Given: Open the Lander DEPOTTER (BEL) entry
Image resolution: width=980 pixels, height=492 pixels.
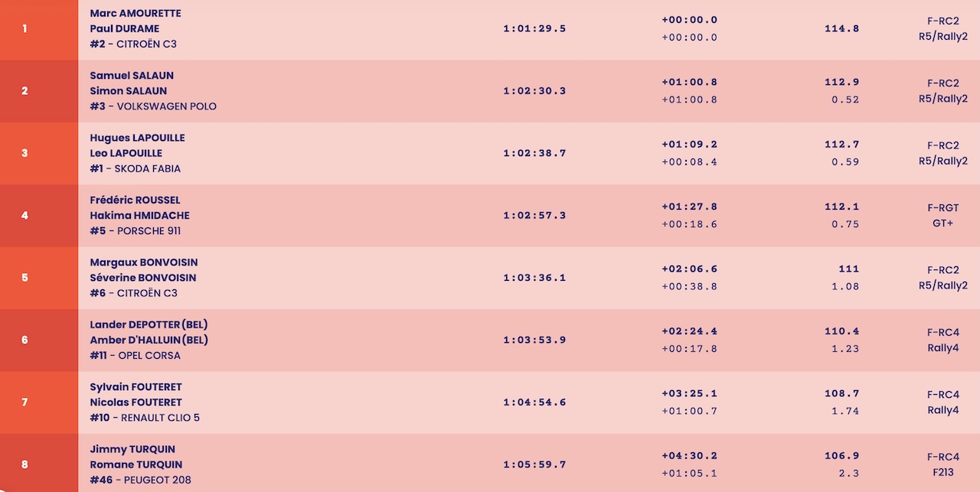Looking at the screenshot, I should 149,324.
